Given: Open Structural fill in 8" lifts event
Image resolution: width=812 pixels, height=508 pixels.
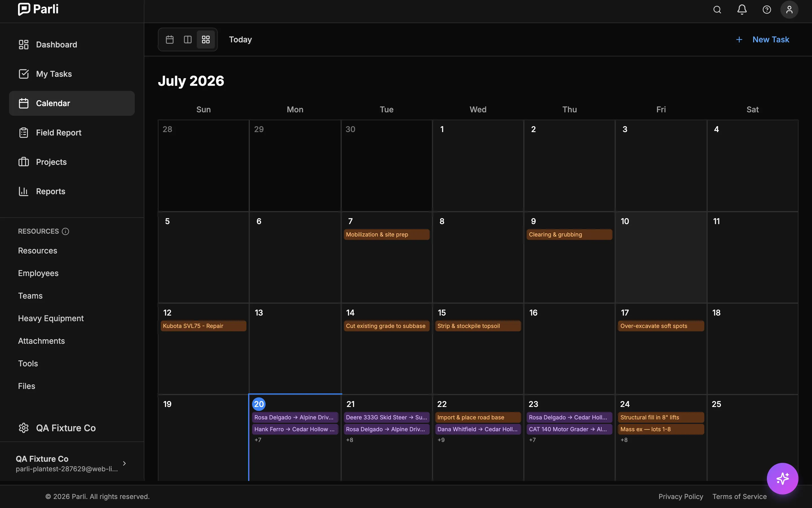Looking at the screenshot, I should (x=661, y=417).
